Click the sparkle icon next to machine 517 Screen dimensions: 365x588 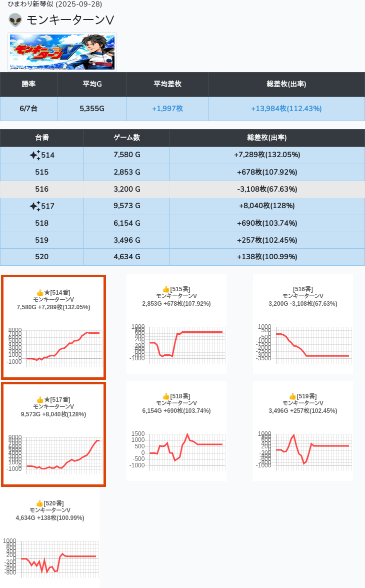point(34,206)
